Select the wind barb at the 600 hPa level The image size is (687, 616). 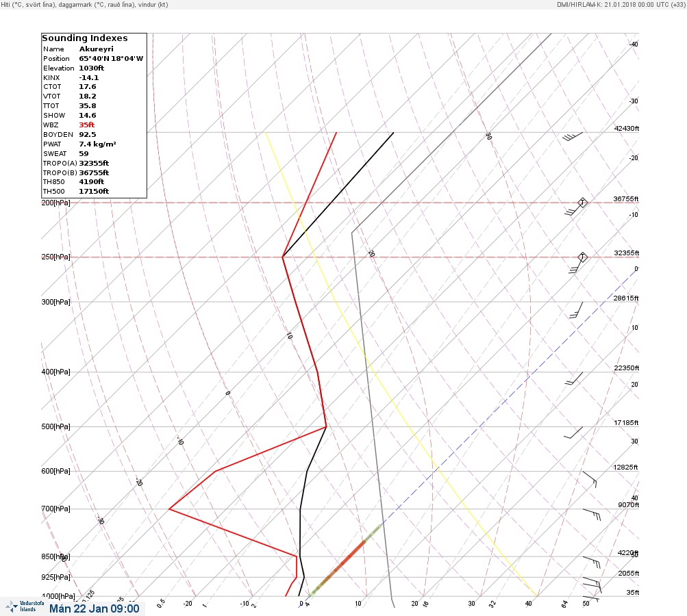(x=590, y=479)
